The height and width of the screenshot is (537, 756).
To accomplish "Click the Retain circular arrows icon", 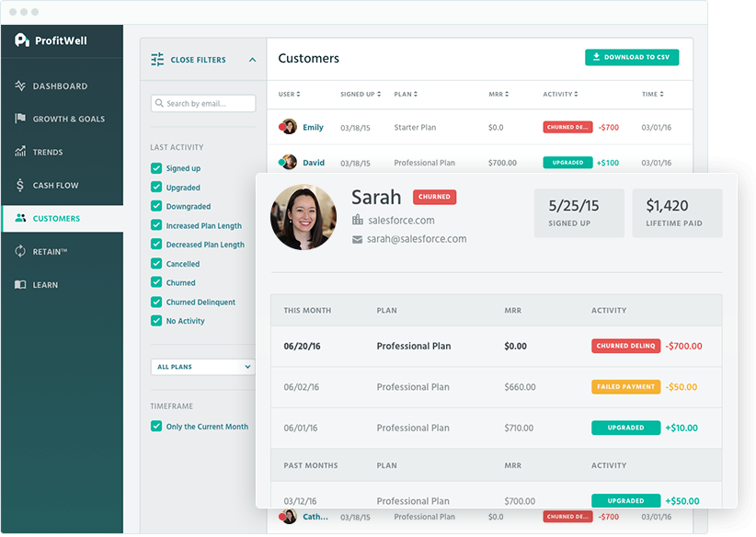I will [x=20, y=252].
